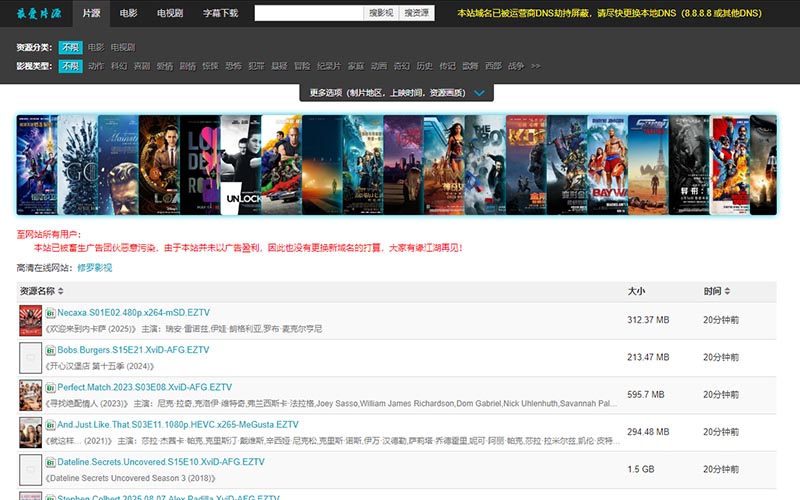Click the Perfect.Match row poster thumbnail
The image size is (800, 500).
(31, 395)
